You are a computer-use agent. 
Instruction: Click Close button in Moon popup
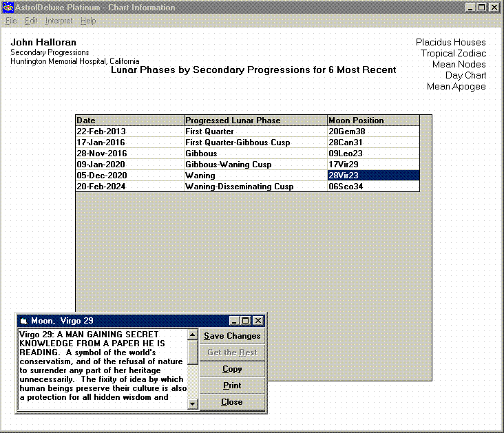[x=232, y=402]
